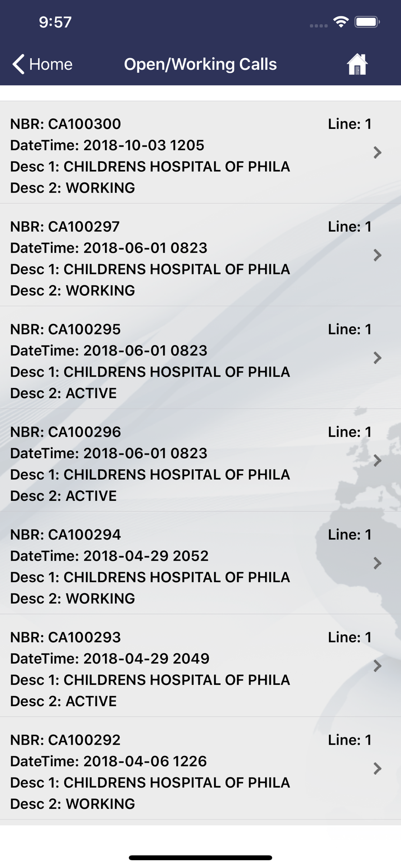The image size is (401, 868).
Task: Select the NBR: CA100292 list row
Action: click(x=200, y=768)
